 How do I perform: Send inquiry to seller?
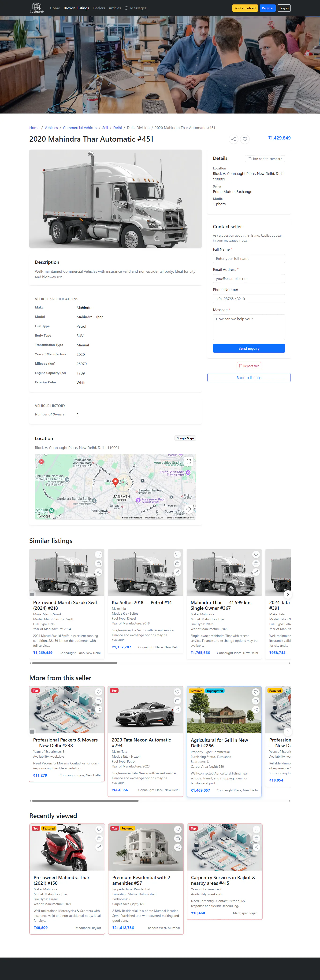[249, 349]
